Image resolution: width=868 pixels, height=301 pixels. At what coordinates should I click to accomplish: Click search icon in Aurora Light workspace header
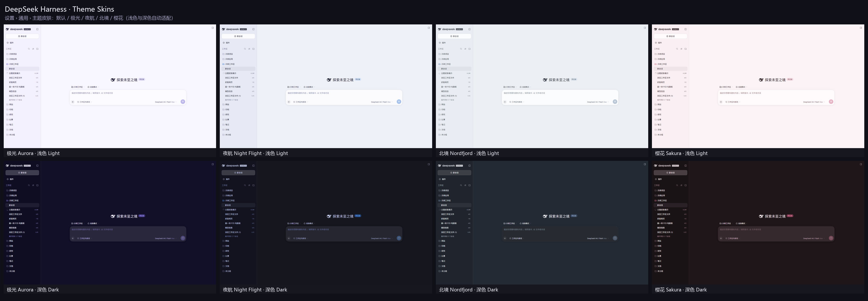(29, 49)
